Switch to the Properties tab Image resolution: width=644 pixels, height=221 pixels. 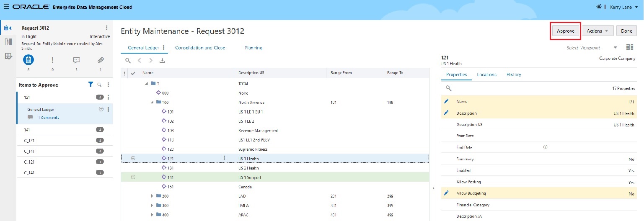coord(457,75)
